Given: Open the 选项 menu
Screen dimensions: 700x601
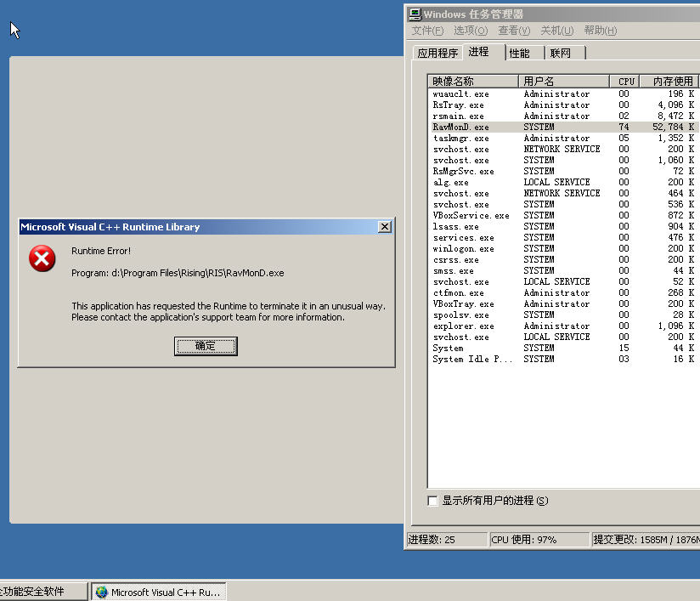Looking at the screenshot, I should (470, 31).
